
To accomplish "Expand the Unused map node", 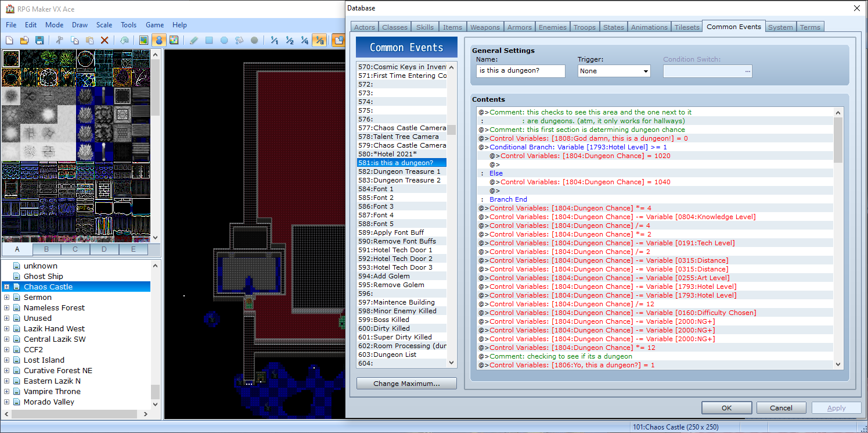I will point(6,319).
